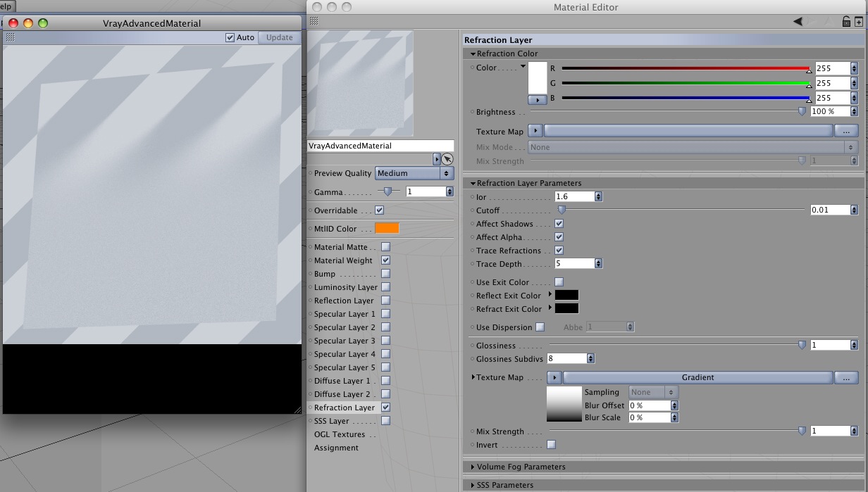The image size is (868, 492).
Task: Enable the Use Dispersion checkbox
Action: click(x=540, y=327)
